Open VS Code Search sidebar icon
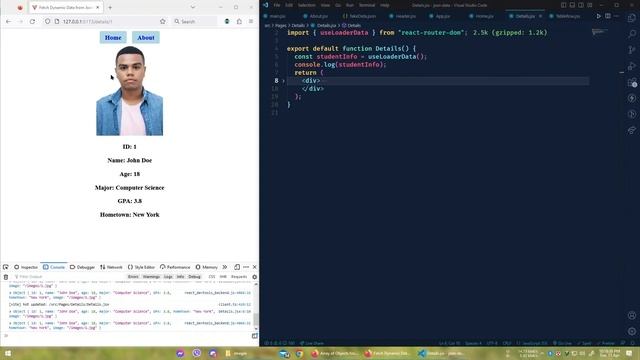640x360 pixels. (632, 34)
